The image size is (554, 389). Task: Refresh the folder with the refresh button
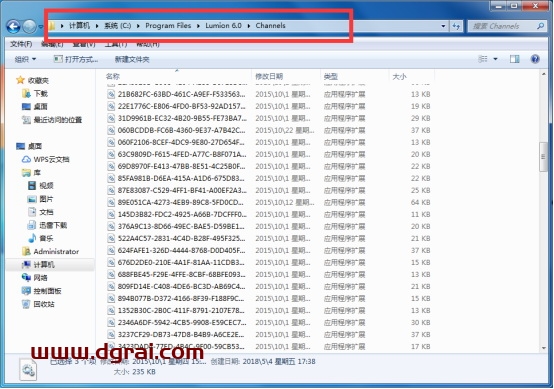pos(456,26)
